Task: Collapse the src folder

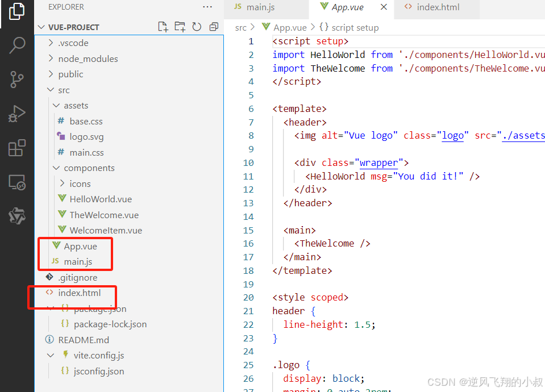Action: tap(51, 90)
